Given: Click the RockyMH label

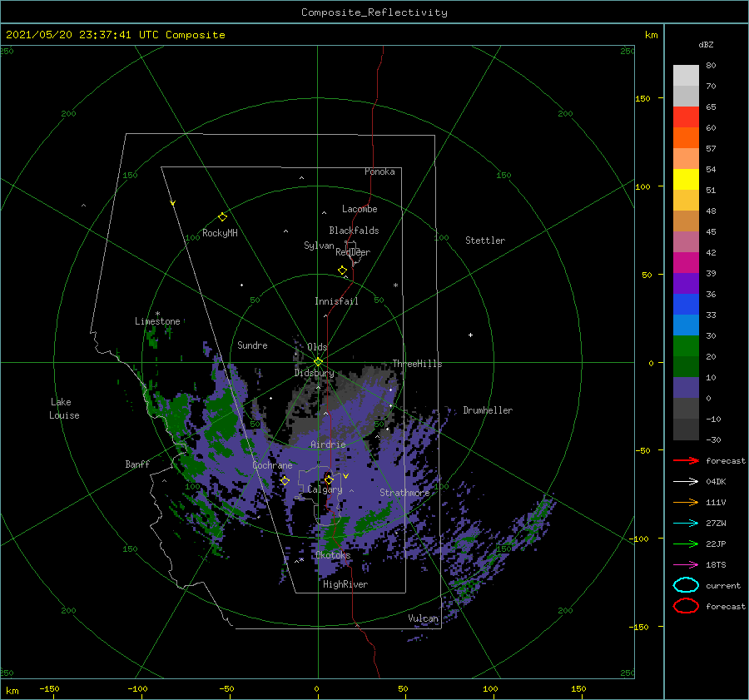Looking at the screenshot, I should (220, 233).
